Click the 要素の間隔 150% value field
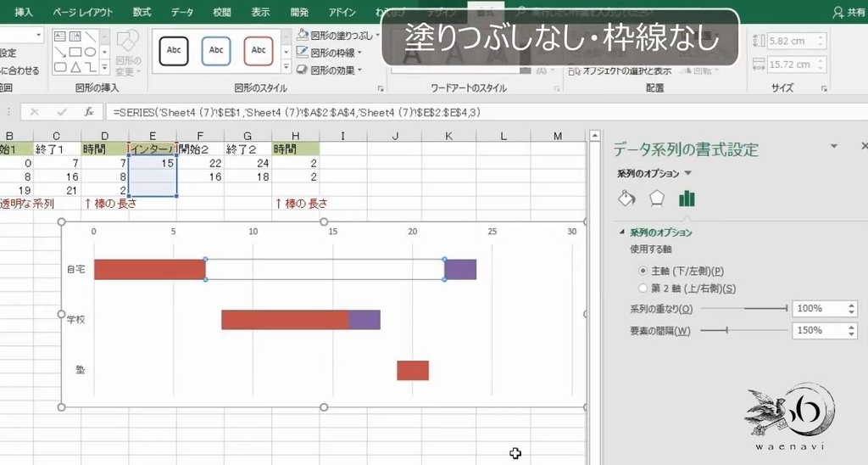The width and height of the screenshot is (868, 465). (x=820, y=331)
